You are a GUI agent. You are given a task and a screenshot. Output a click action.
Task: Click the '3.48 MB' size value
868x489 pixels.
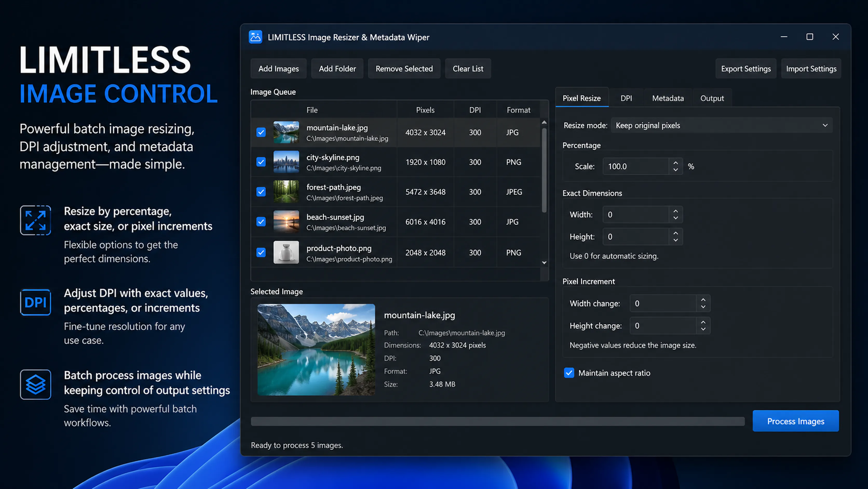pos(442,384)
